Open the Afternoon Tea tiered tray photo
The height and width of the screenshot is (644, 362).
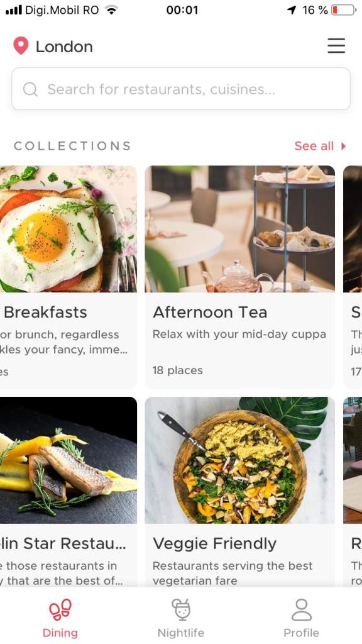pyautogui.click(x=239, y=229)
